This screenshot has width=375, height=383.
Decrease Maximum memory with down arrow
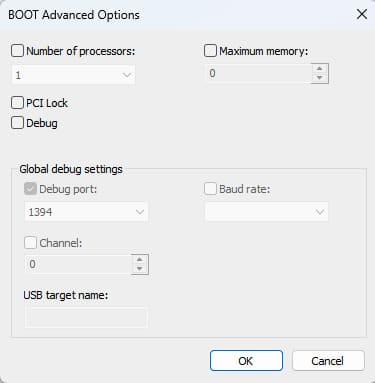point(319,78)
